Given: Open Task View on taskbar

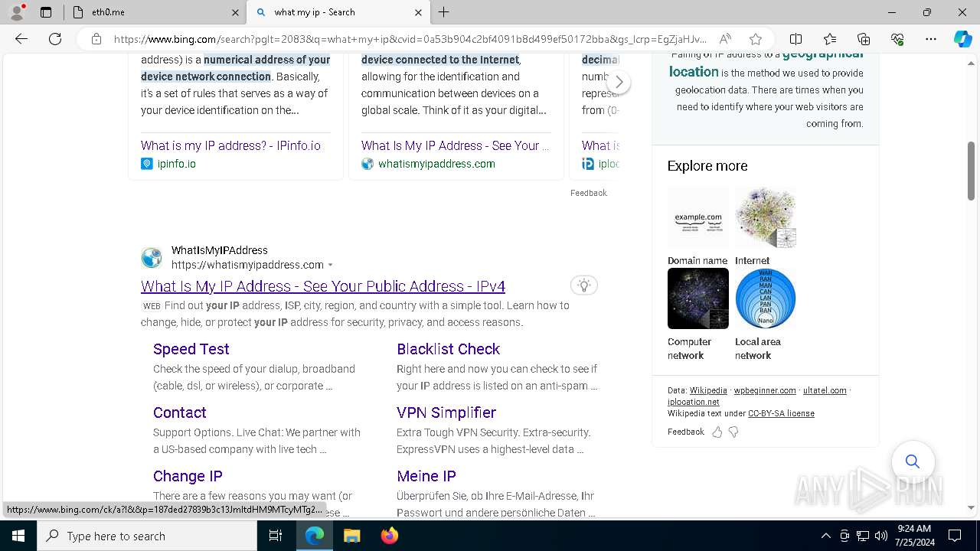Looking at the screenshot, I should tap(276, 536).
